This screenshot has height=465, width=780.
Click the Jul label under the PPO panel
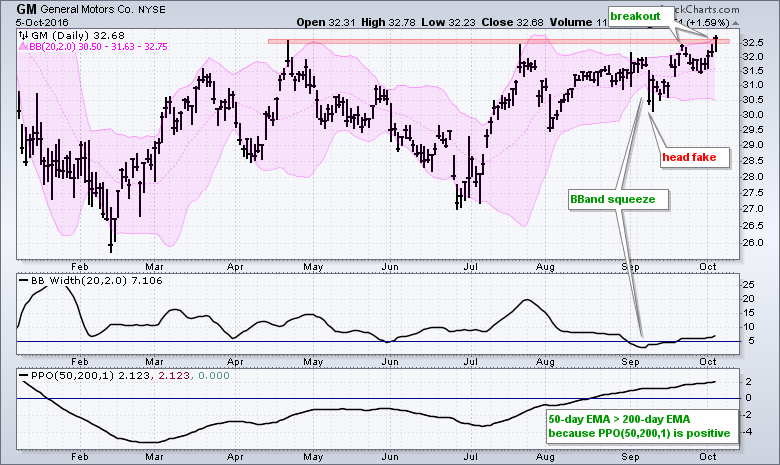point(471,457)
